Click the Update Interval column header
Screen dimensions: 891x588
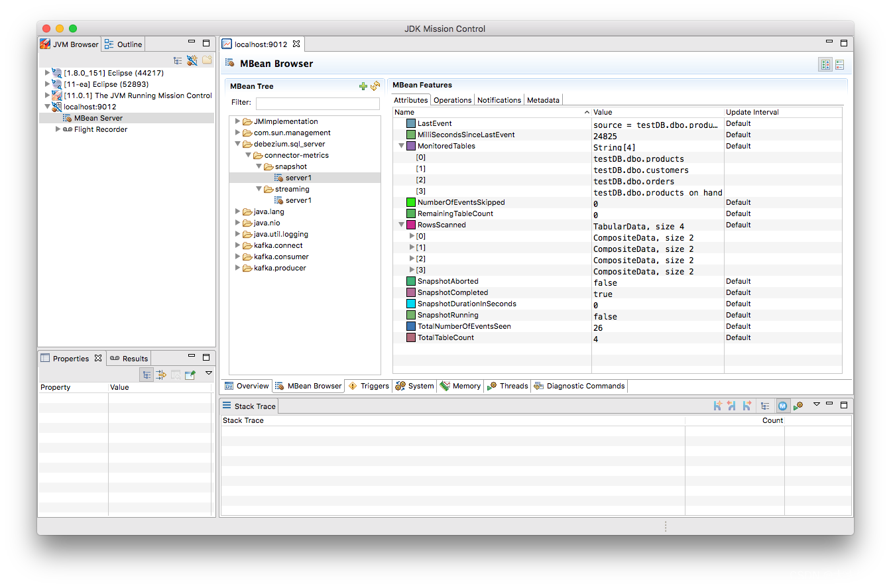pos(783,112)
